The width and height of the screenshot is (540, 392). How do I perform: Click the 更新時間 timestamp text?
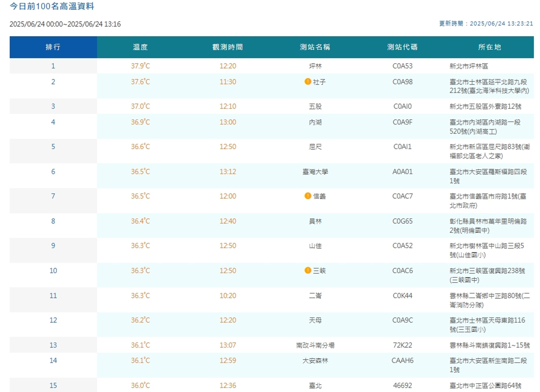point(486,24)
